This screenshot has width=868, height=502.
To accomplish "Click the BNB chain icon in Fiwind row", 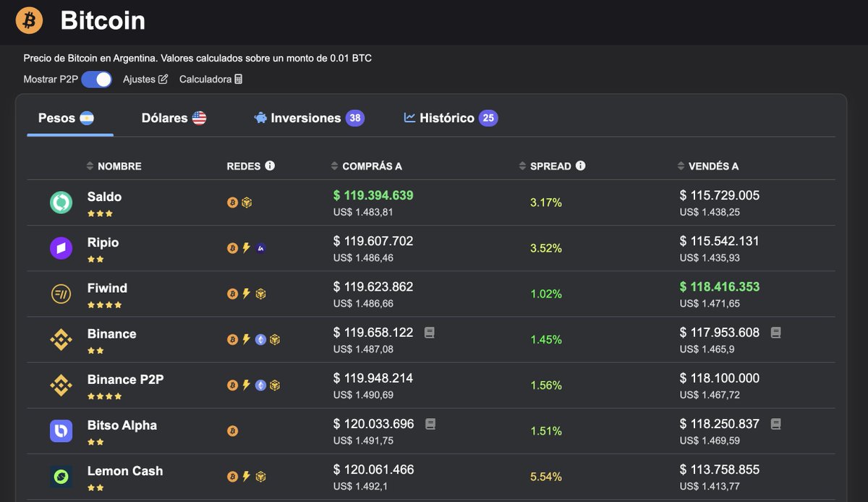I will (260, 294).
